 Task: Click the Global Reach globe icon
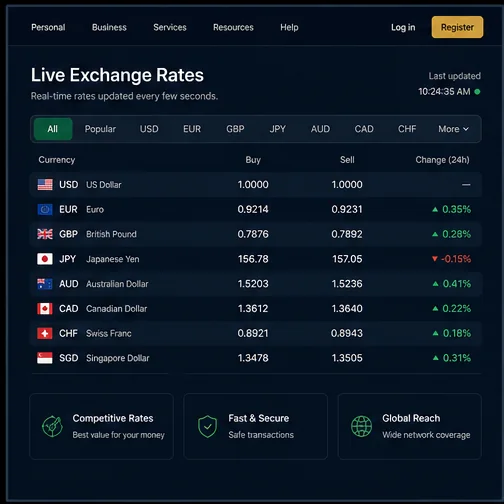pyautogui.click(x=361, y=426)
